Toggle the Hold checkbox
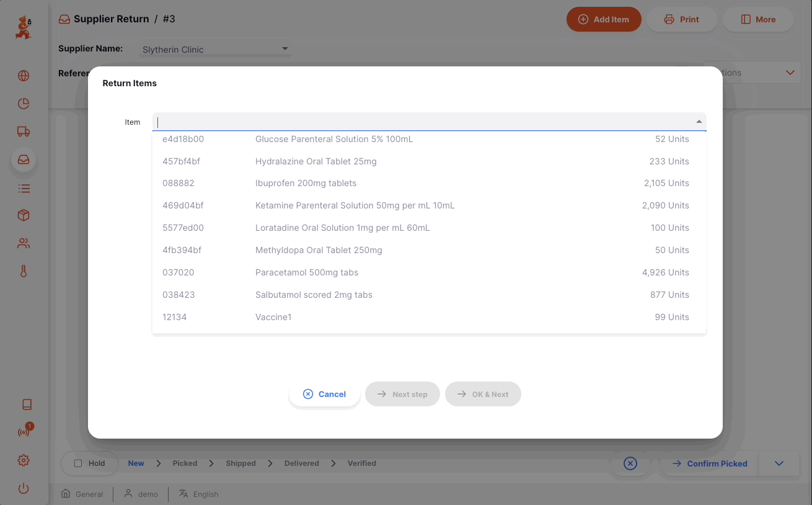 tap(78, 463)
